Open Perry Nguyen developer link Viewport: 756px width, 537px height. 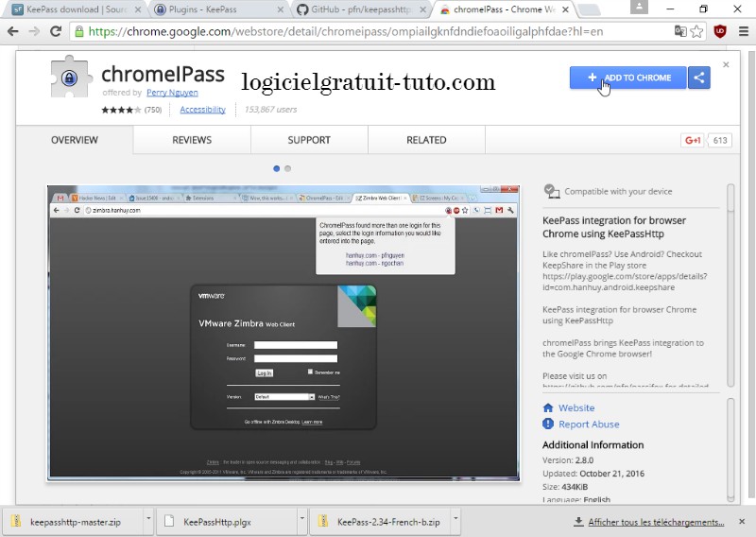[x=172, y=92]
